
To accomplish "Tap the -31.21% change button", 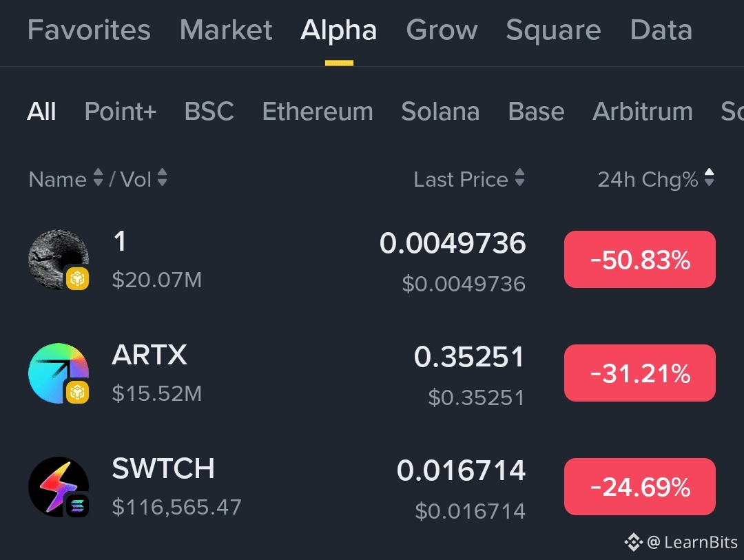I will [639, 373].
